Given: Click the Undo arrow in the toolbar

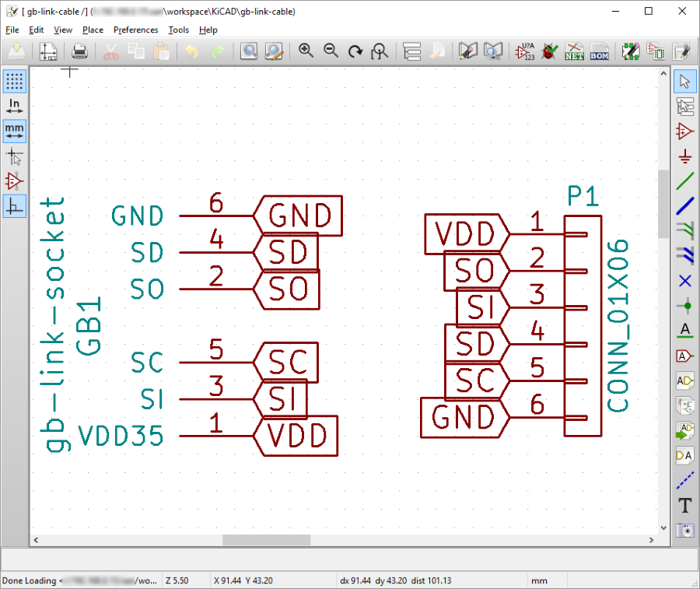Looking at the screenshot, I should (191, 51).
